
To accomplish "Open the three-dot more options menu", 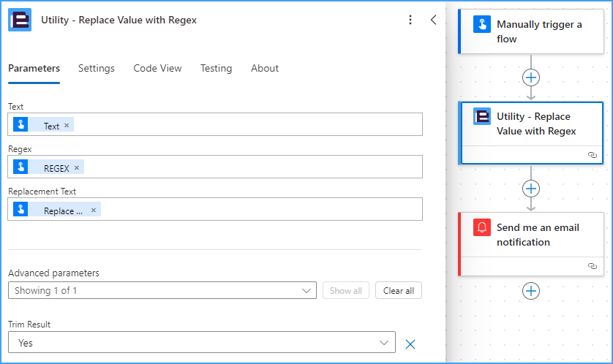I will click(410, 20).
